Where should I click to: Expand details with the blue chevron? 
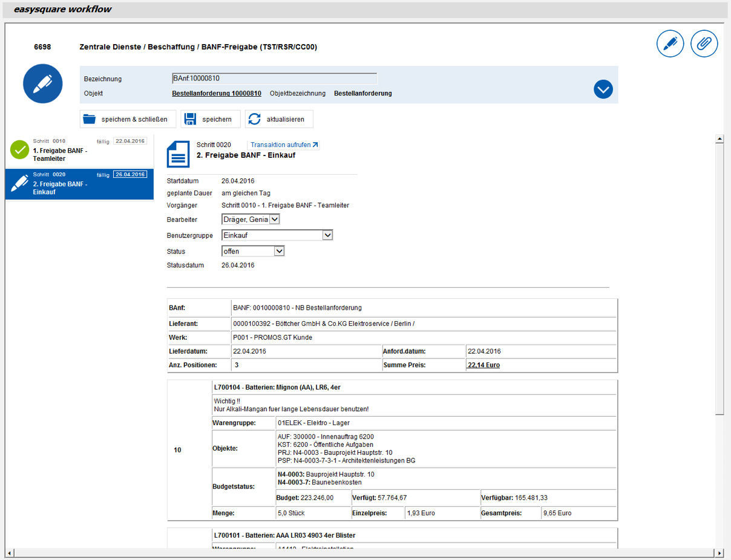tap(603, 89)
